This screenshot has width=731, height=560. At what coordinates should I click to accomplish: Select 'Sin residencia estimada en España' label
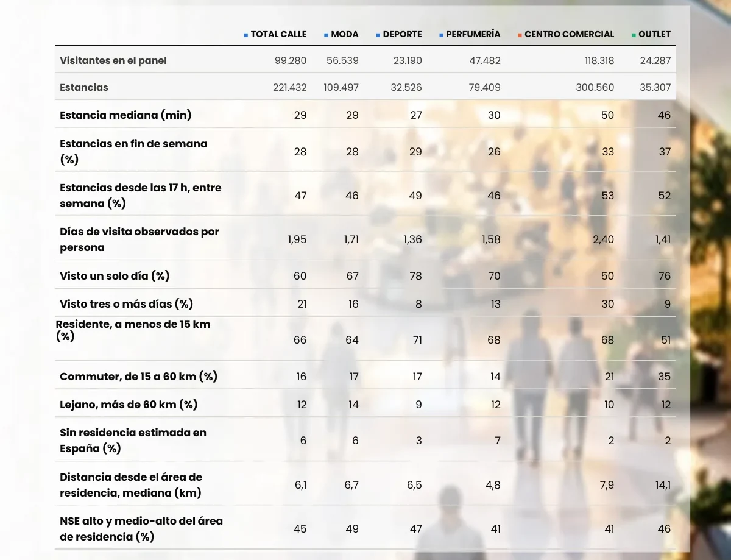tap(133, 440)
